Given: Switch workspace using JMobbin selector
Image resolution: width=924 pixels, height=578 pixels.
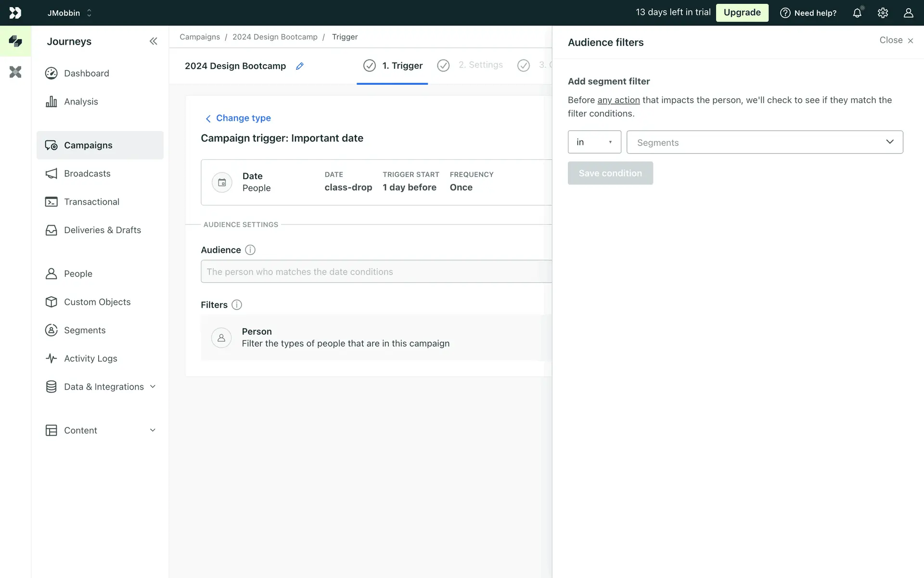Looking at the screenshot, I should 69,13.
